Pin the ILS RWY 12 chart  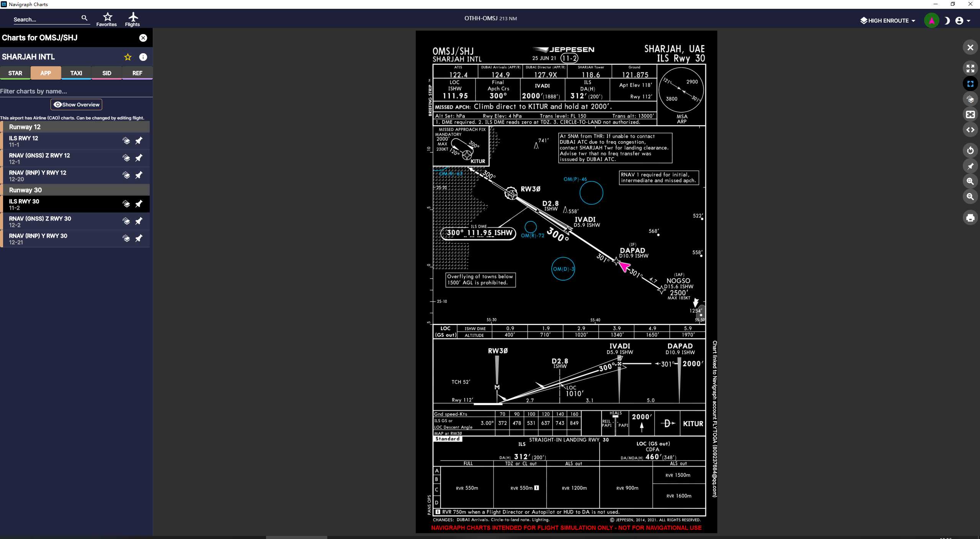pos(139,140)
